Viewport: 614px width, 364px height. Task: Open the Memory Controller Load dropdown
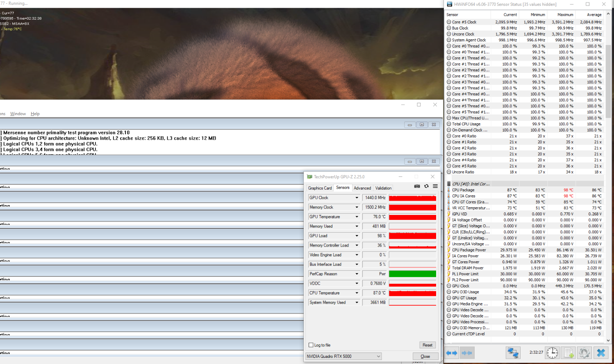point(357,245)
